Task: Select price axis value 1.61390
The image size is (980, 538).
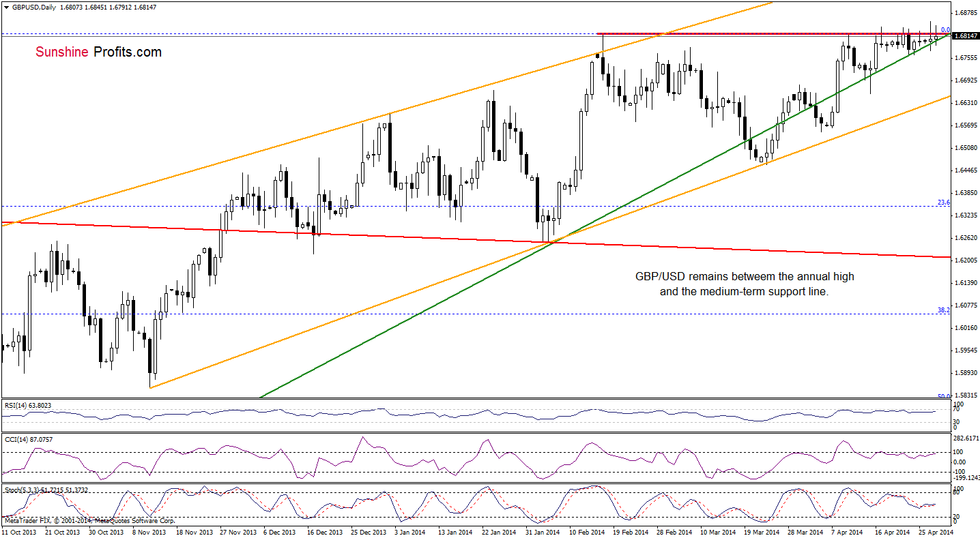Action: (966, 283)
